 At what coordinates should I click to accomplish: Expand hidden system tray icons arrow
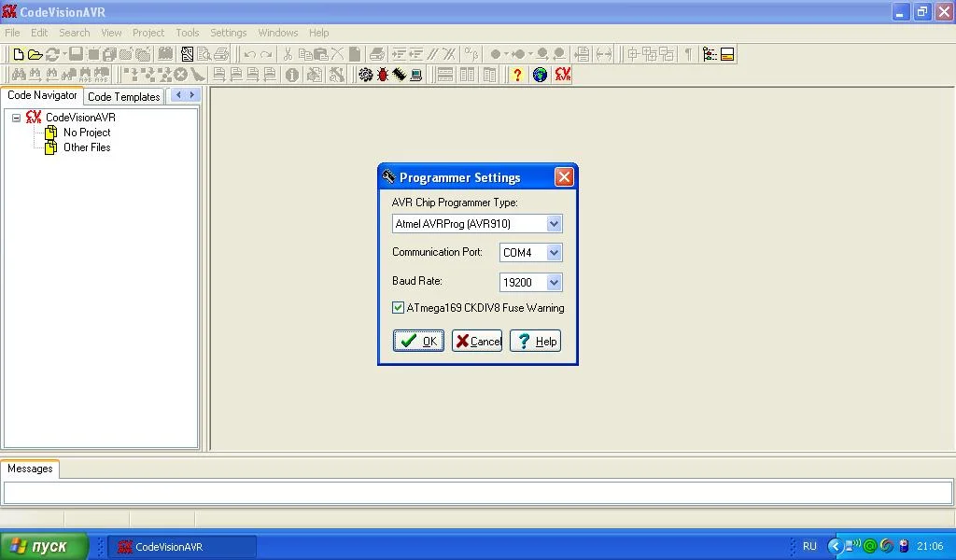tap(835, 546)
